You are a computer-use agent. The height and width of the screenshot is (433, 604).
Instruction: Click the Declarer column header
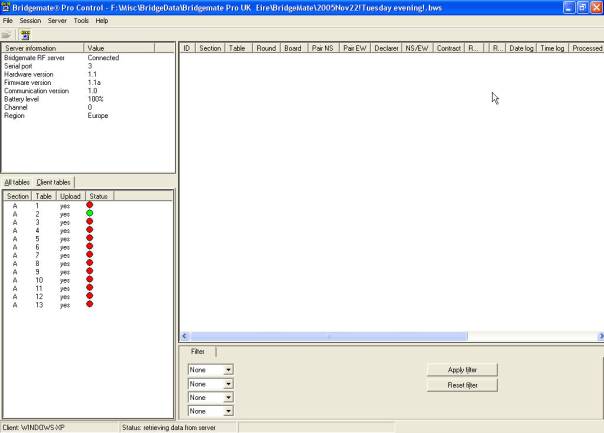pos(386,47)
